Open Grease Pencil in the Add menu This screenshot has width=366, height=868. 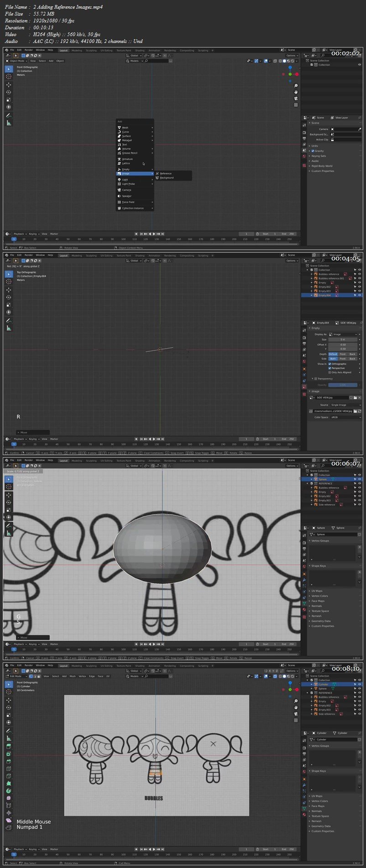(x=135, y=153)
